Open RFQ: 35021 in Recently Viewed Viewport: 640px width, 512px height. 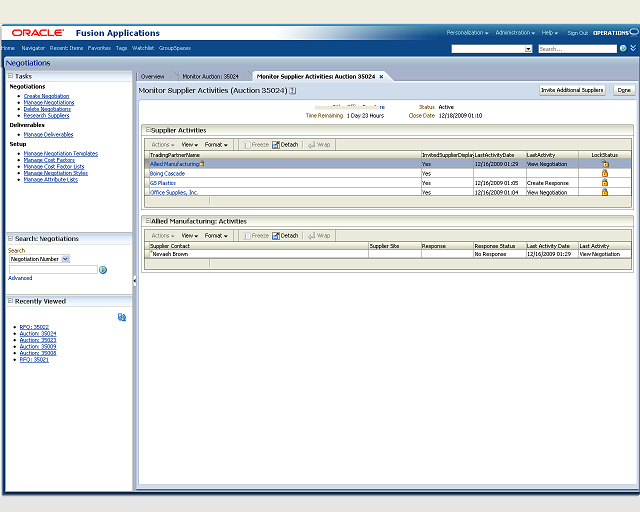coord(34,360)
